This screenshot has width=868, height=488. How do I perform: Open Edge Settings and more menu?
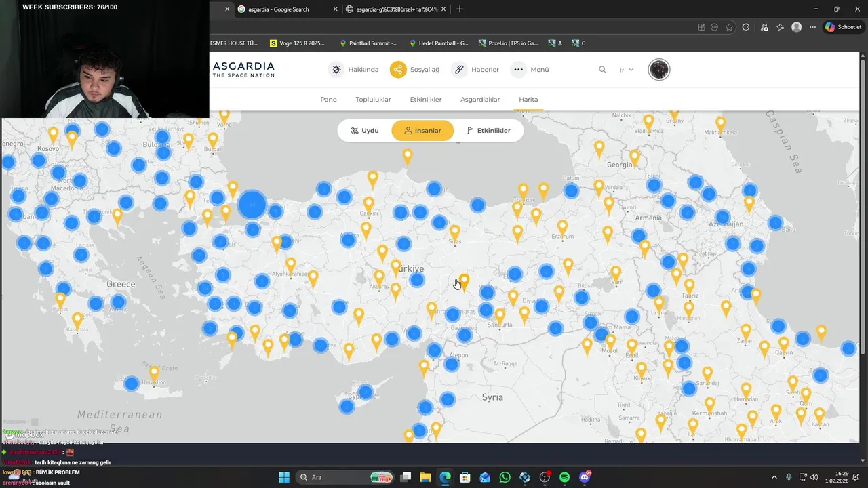pos(812,27)
